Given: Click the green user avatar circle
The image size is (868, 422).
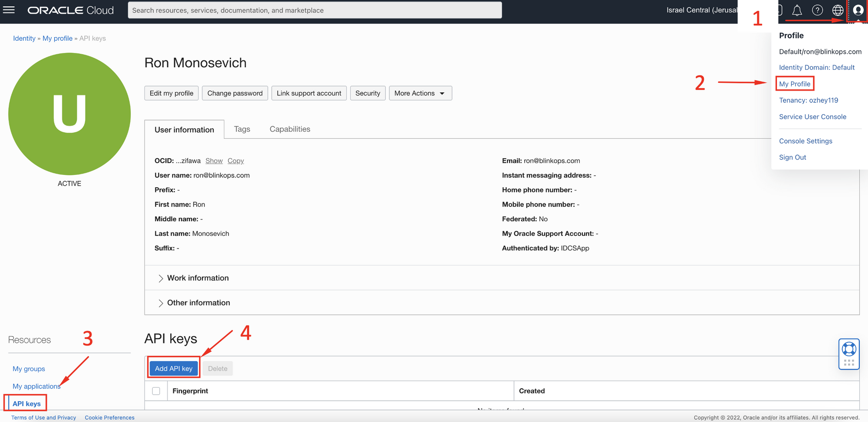Looking at the screenshot, I should click(x=69, y=114).
